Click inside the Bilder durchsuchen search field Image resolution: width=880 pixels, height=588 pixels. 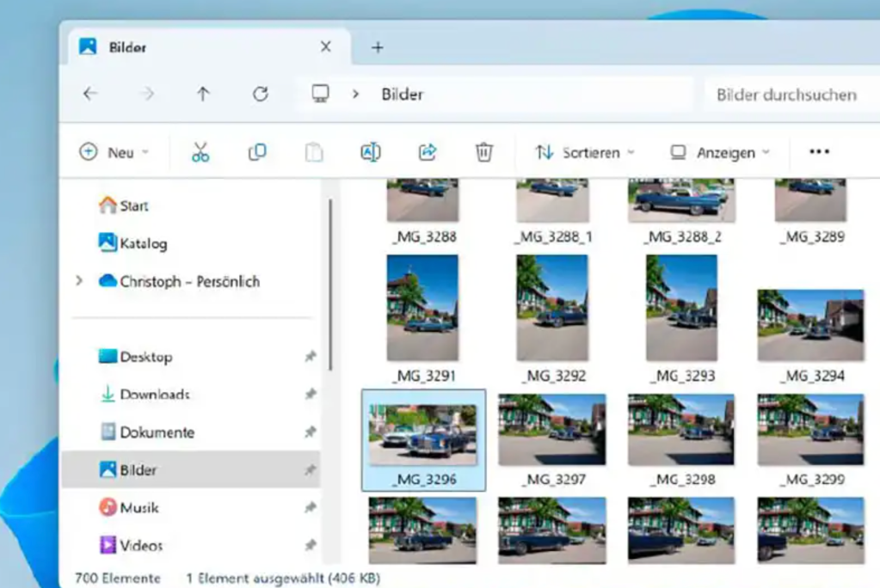pos(787,95)
